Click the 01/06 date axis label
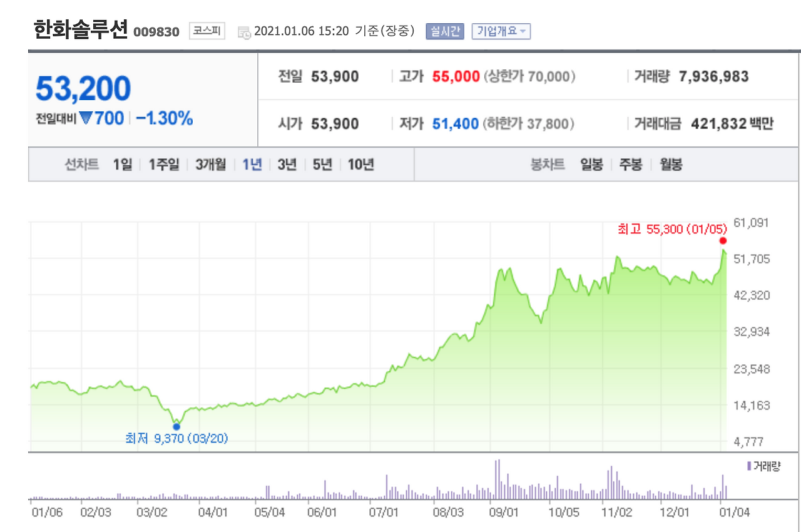This screenshot has width=801, height=532. (x=47, y=512)
